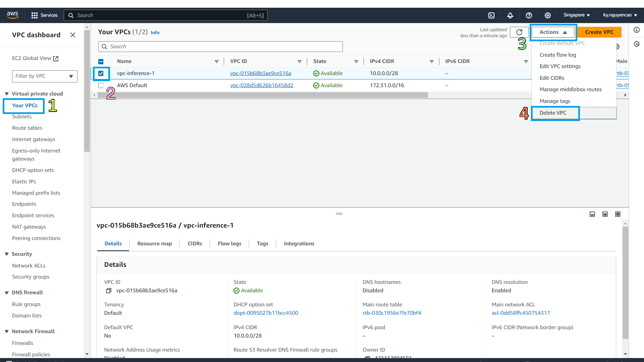Go to Internet gateways in sidebar
Viewport: 644px width, 362px height.
(x=34, y=139)
